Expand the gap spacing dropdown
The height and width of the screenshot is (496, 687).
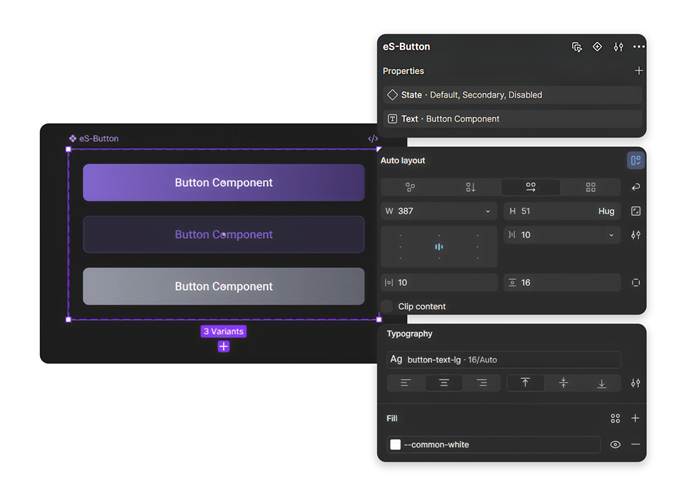click(611, 235)
